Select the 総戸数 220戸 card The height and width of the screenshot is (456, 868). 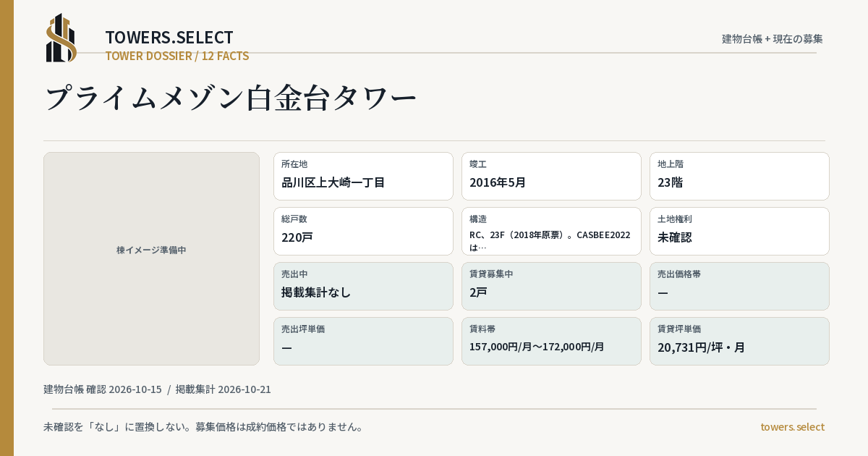coord(363,231)
